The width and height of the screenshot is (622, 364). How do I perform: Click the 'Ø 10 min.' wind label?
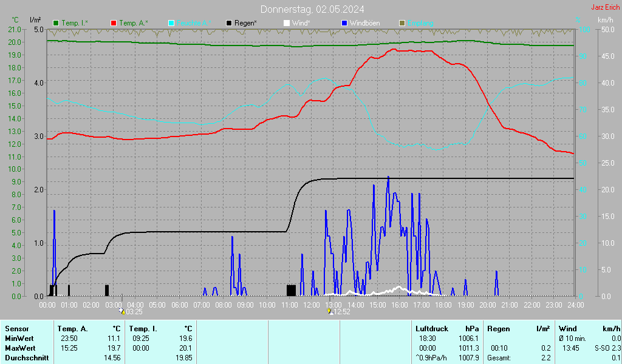coord(573,339)
